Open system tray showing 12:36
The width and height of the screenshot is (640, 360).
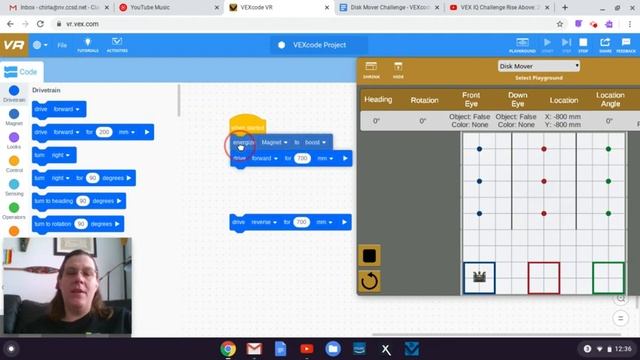[607, 349]
